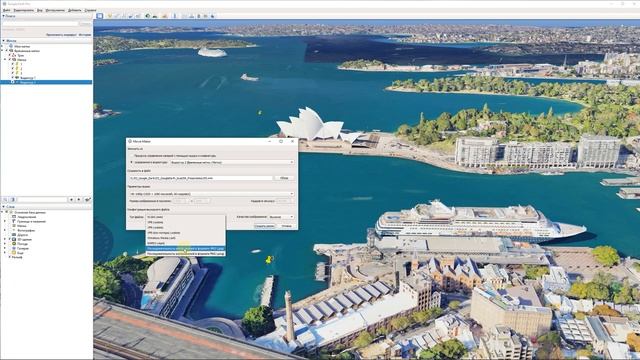Choose H.264 (.mp4) from file type list
The height and width of the screenshot is (360, 640).
[x=185, y=217]
